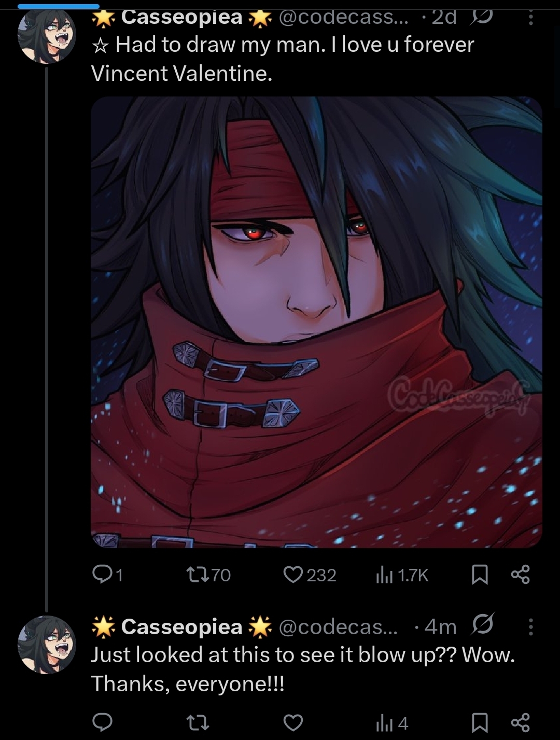Bookmark the Vincent Valentine drawing post
The height and width of the screenshot is (740, 560).
(480, 575)
